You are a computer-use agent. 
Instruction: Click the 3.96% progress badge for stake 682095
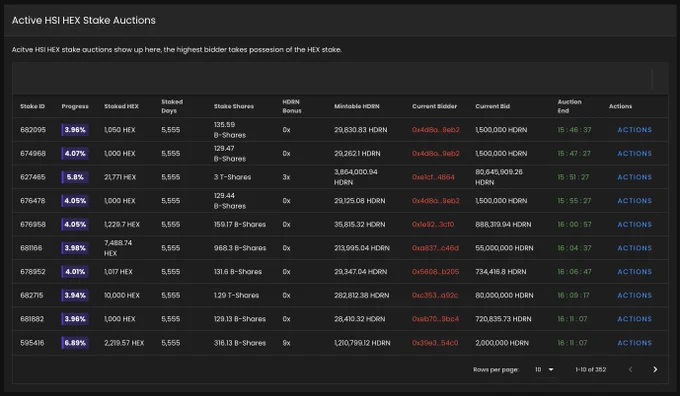tap(75, 130)
